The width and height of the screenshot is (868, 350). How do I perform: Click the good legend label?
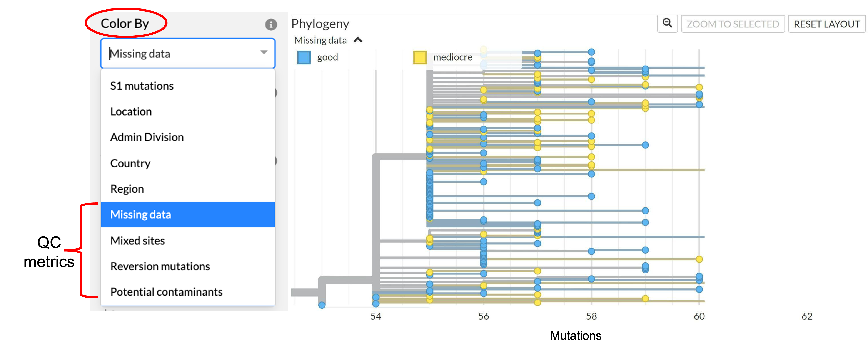tap(327, 57)
